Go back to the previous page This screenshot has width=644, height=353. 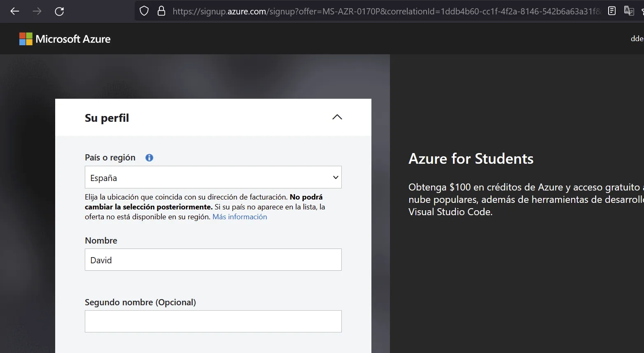15,11
